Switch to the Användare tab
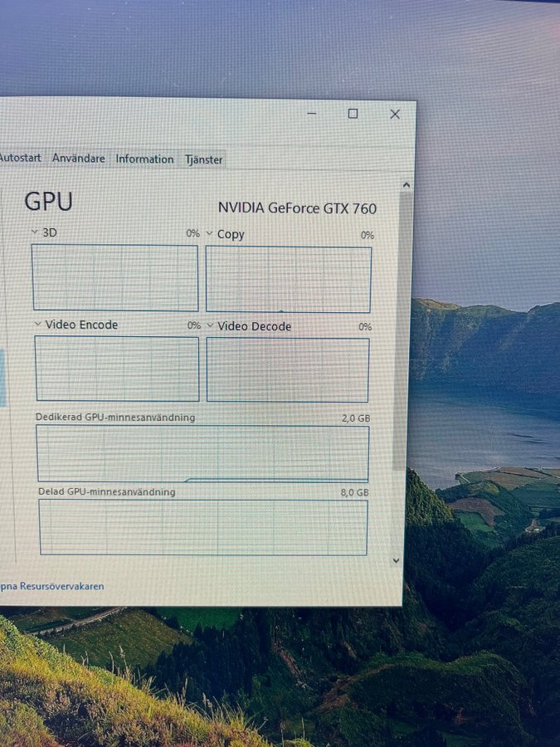The width and height of the screenshot is (560, 747). coord(79,158)
